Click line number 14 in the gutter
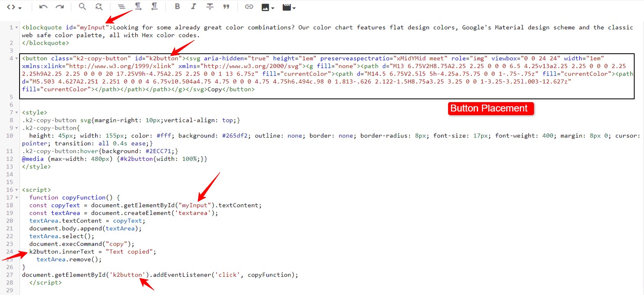 coord(10,174)
